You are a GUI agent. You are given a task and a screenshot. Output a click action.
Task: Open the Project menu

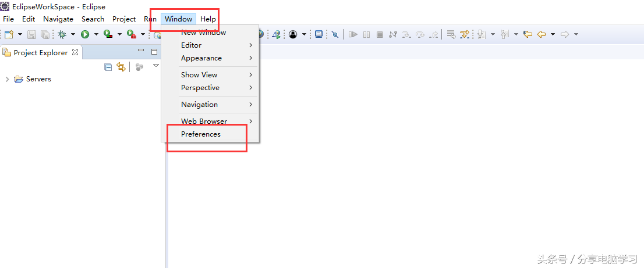click(x=124, y=19)
